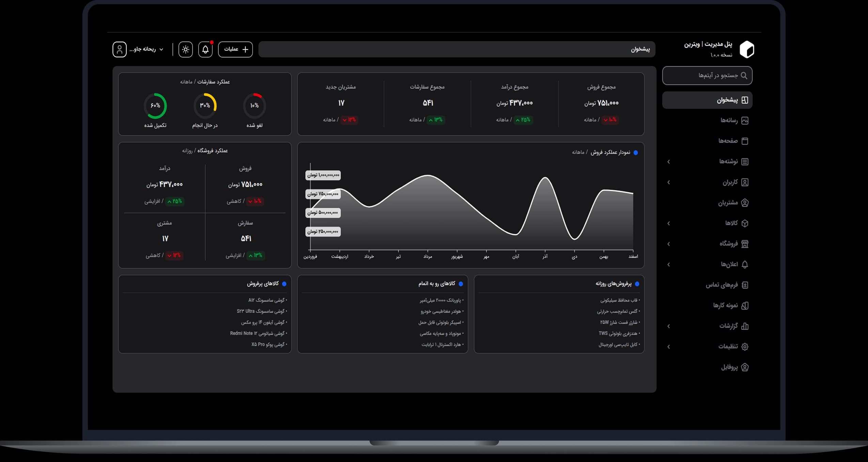The image size is (868, 462).
Task: Click the نوشته‌ها list icon
Action: (x=745, y=162)
